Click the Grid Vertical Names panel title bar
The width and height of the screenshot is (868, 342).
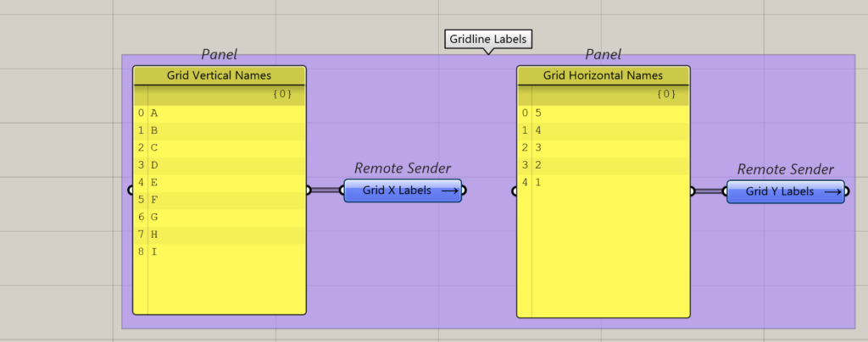tap(219, 75)
